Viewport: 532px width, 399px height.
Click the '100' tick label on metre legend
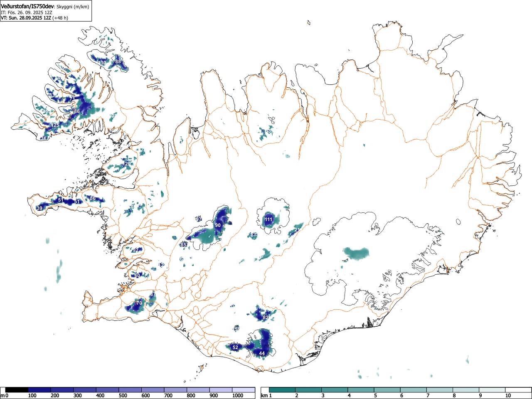[x=32, y=396]
